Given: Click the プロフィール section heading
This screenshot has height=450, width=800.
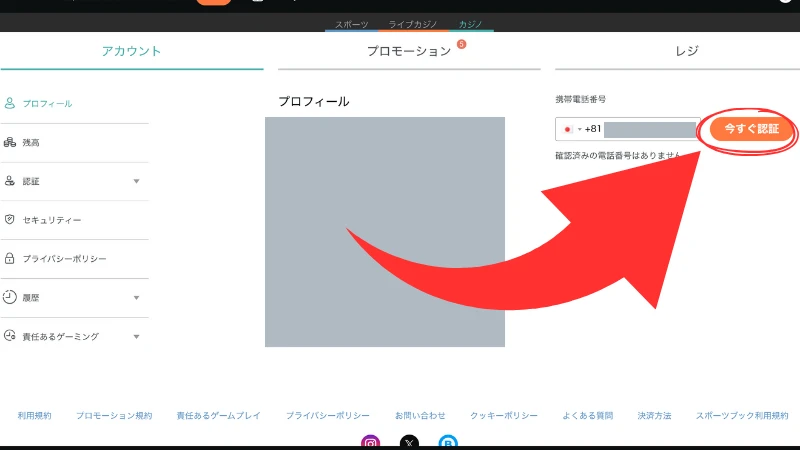Looking at the screenshot, I should click(314, 102).
